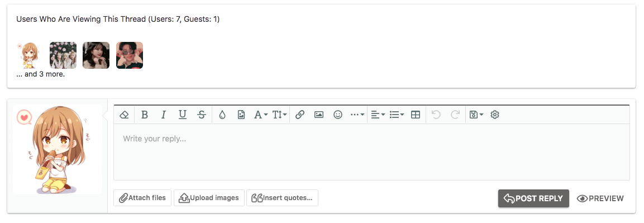
Task: Click the Attach files button
Action: [142, 198]
